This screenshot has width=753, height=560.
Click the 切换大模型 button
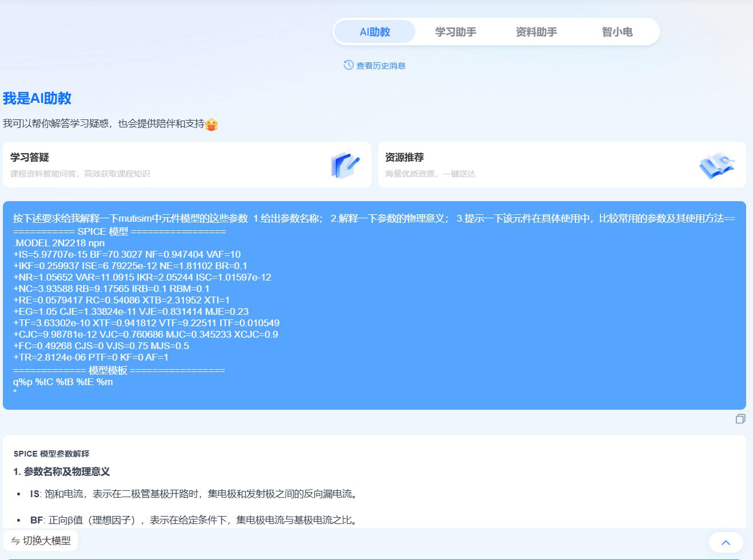41,541
